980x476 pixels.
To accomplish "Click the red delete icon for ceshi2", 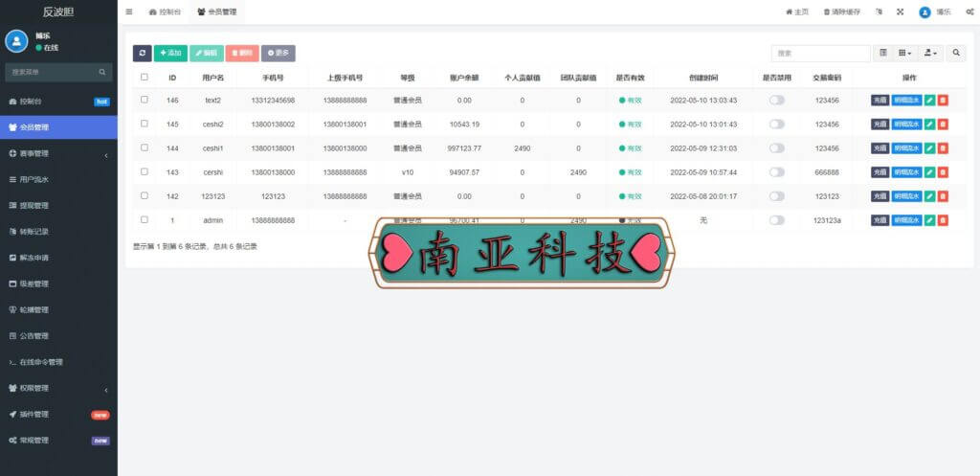I will 943,125.
